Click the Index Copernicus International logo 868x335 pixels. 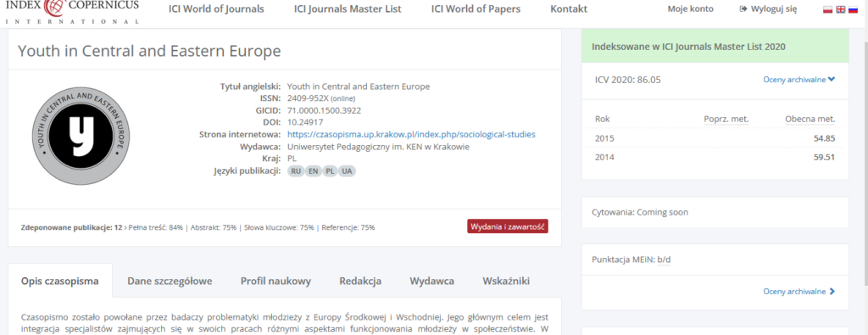(73, 12)
